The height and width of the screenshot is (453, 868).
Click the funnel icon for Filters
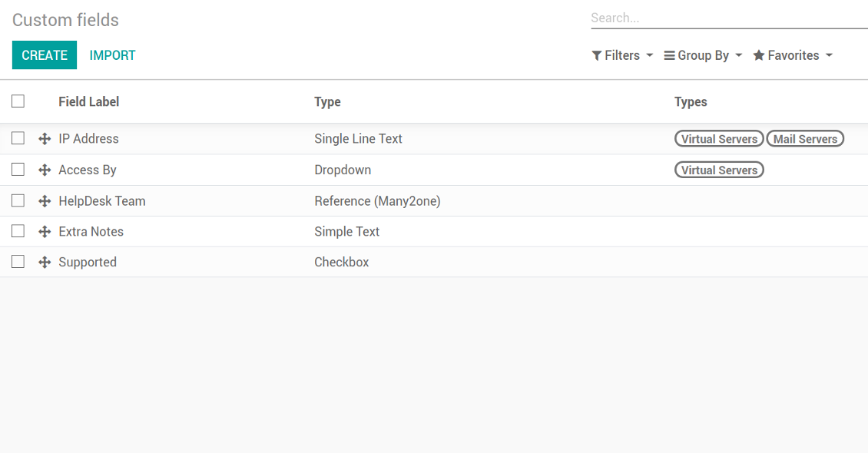[x=597, y=55]
